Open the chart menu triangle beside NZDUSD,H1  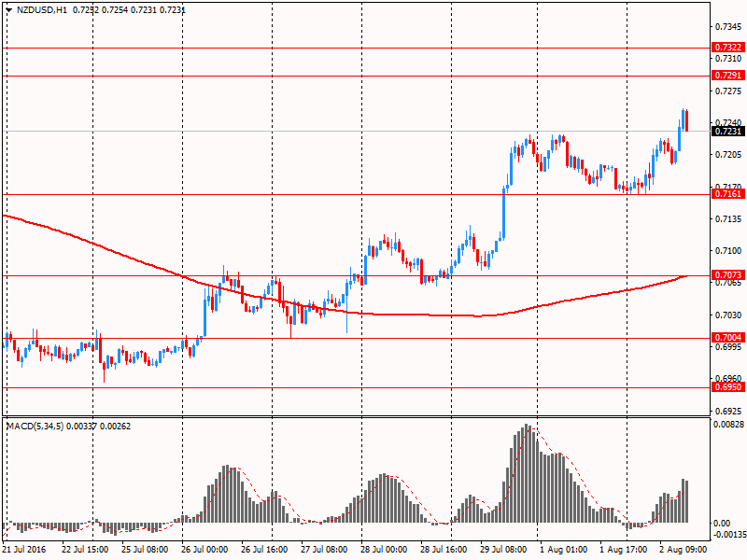pos(8,9)
